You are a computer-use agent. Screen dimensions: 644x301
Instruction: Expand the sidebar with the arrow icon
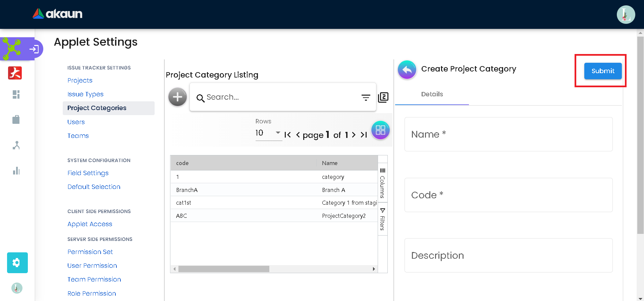(34, 49)
